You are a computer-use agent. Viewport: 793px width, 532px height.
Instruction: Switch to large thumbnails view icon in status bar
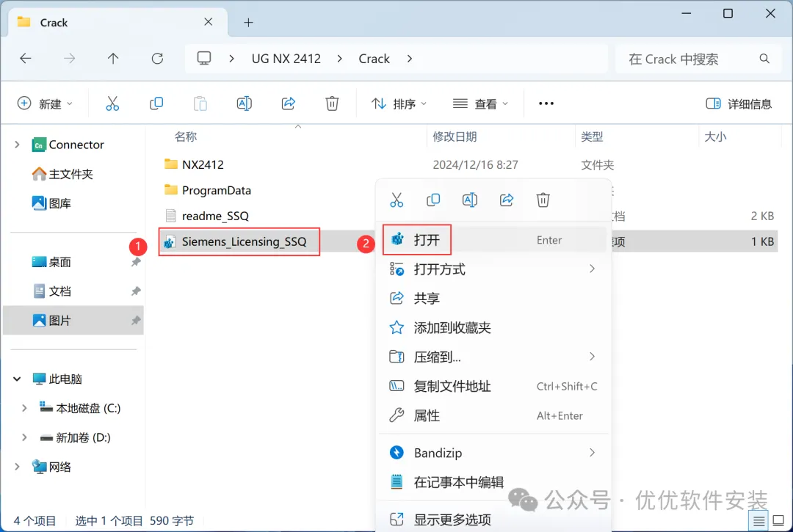pos(778,520)
